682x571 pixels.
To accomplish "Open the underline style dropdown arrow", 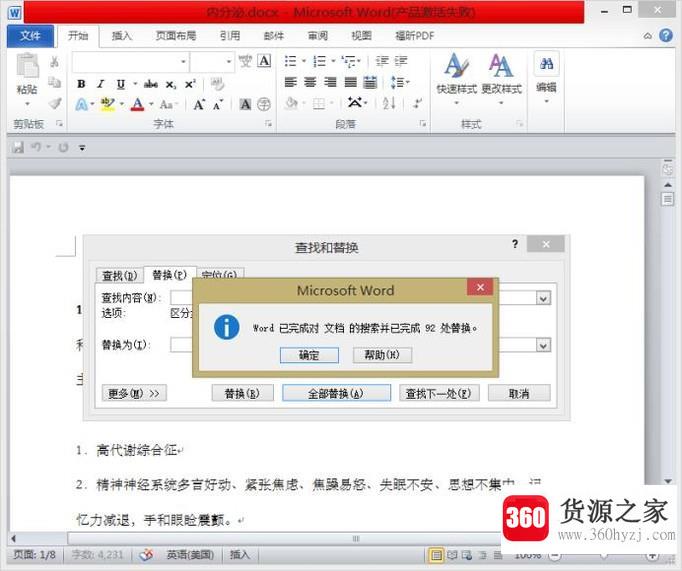I will [x=135, y=84].
